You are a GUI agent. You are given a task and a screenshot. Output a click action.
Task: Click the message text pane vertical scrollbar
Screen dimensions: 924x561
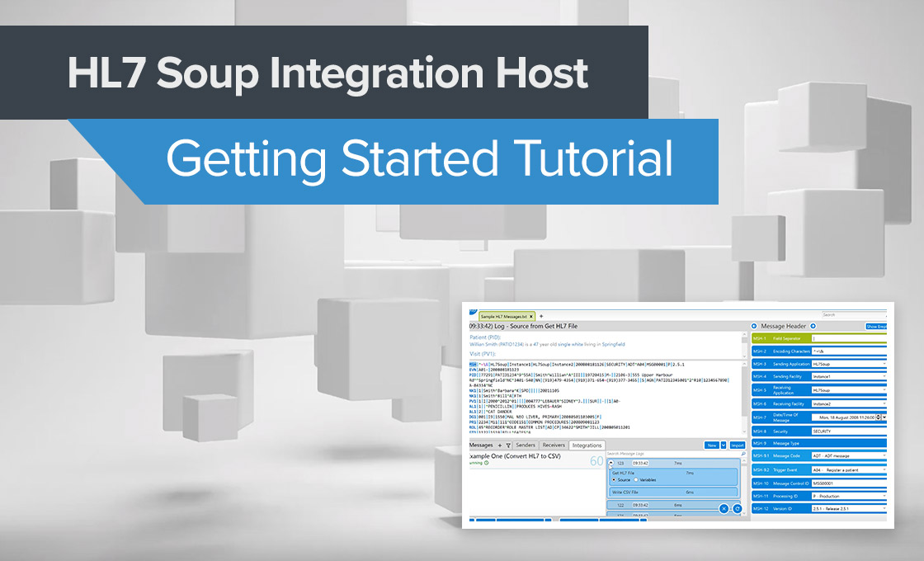[745, 398]
